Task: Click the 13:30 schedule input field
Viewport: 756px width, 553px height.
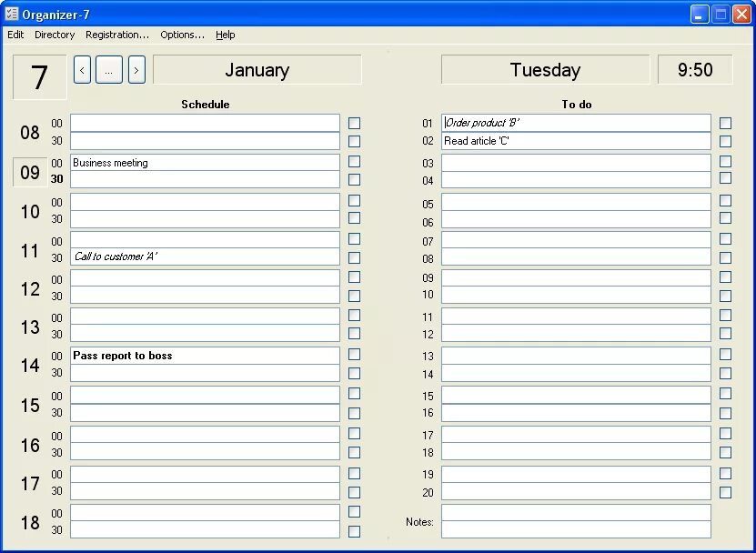Action: tap(205, 333)
